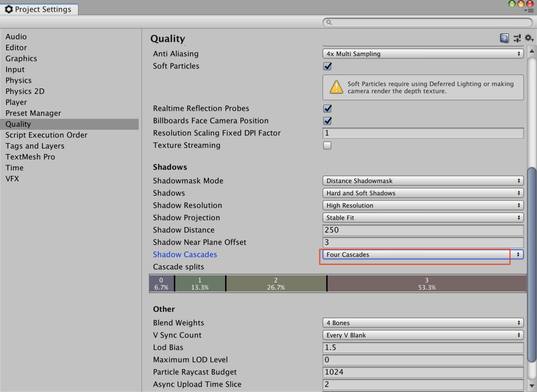
Task: Enable Texture Streaming
Action: pos(327,145)
